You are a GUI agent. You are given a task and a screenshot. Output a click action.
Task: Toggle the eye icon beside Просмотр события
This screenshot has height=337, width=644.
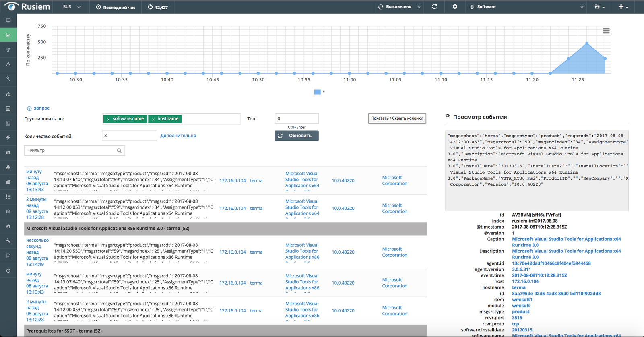click(x=448, y=116)
